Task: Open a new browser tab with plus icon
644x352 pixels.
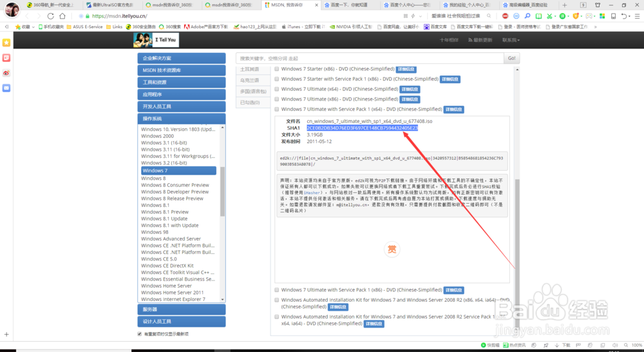Action: [565, 5]
